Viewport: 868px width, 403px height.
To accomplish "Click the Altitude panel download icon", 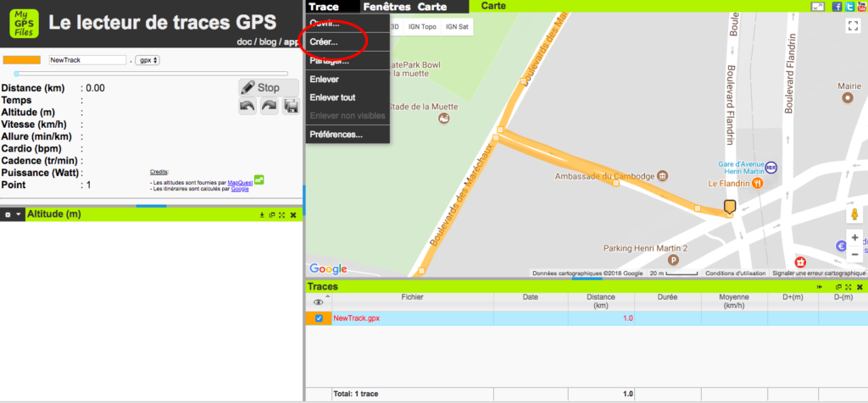I will pyautogui.click(x=262, y=214).
